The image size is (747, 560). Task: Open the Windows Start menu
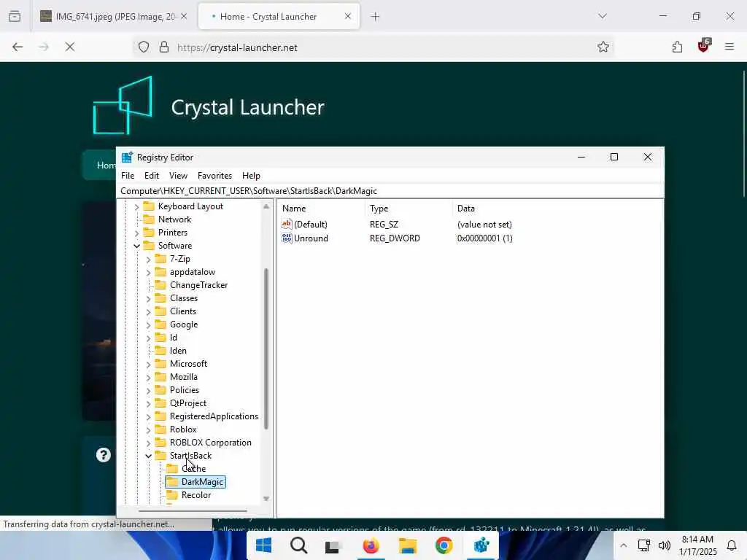pos(263,545)
